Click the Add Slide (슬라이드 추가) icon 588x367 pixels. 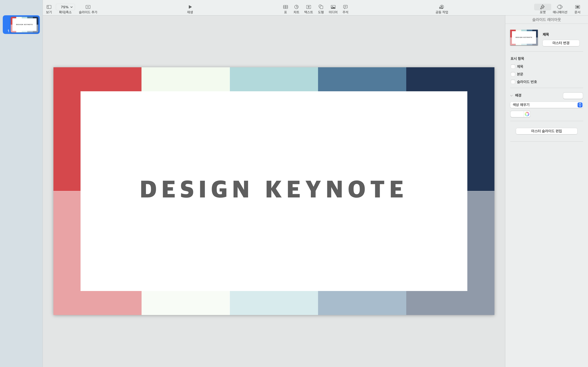pos(88,7)
